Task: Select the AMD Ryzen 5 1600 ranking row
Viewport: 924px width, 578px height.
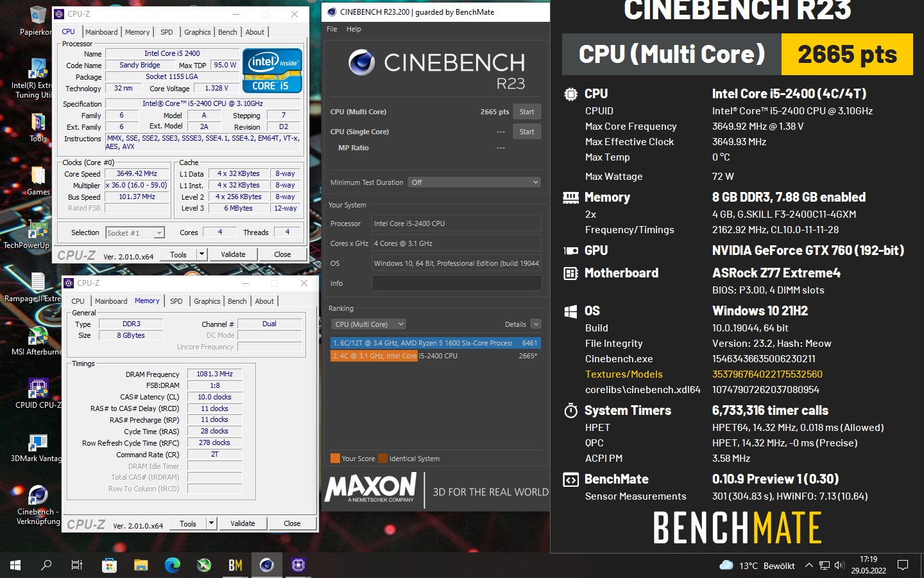Action: click(435, 343)
